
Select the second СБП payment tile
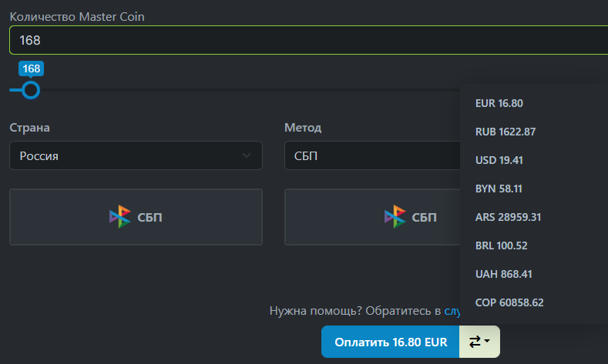[x=372, y=217]
